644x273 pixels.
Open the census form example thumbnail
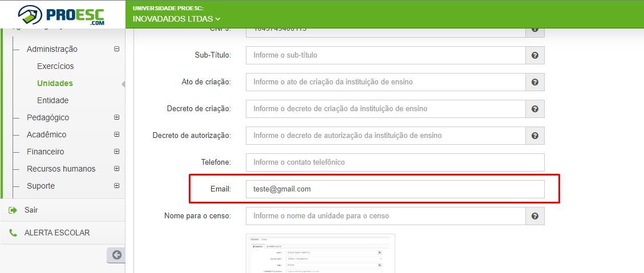(x=321, y=253)
